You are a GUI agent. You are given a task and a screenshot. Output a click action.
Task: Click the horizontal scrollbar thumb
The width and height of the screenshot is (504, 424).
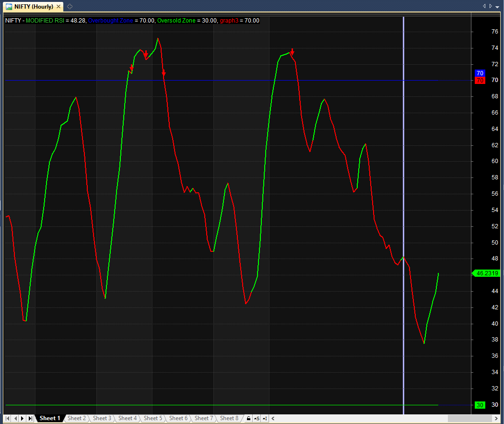(470, 418)
